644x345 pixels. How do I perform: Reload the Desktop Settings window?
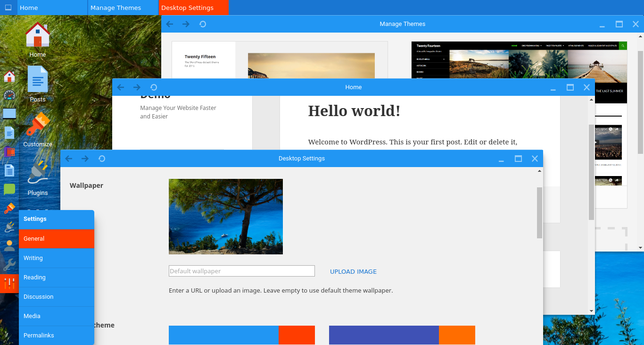(x=102, y=159)
